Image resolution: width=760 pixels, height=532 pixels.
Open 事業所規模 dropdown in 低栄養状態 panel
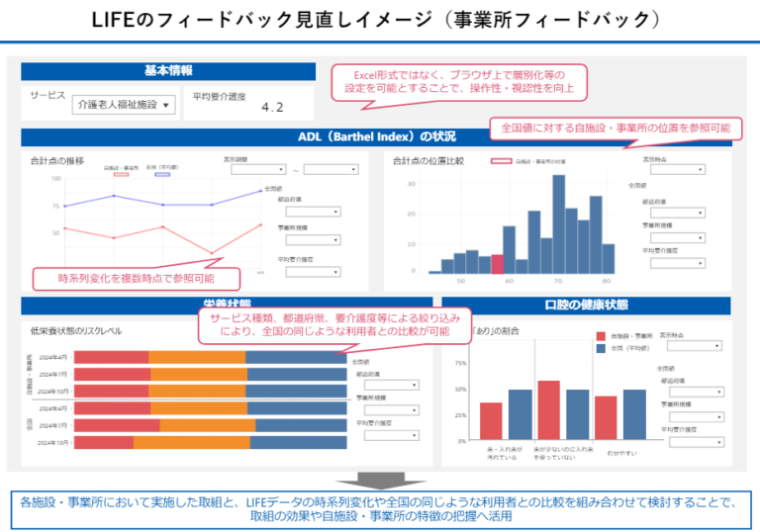click(392, 410)
